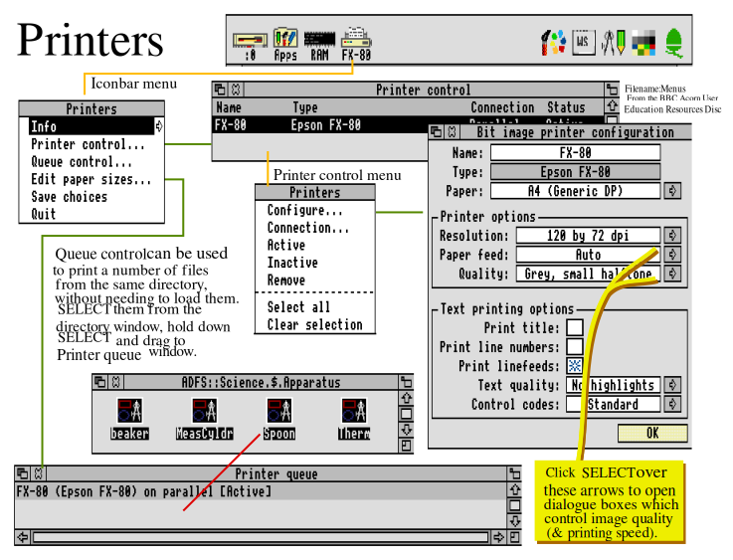Screen dimensions: 733x560
Task: Choose Quit from Printers menu
Action: point(92,214)
